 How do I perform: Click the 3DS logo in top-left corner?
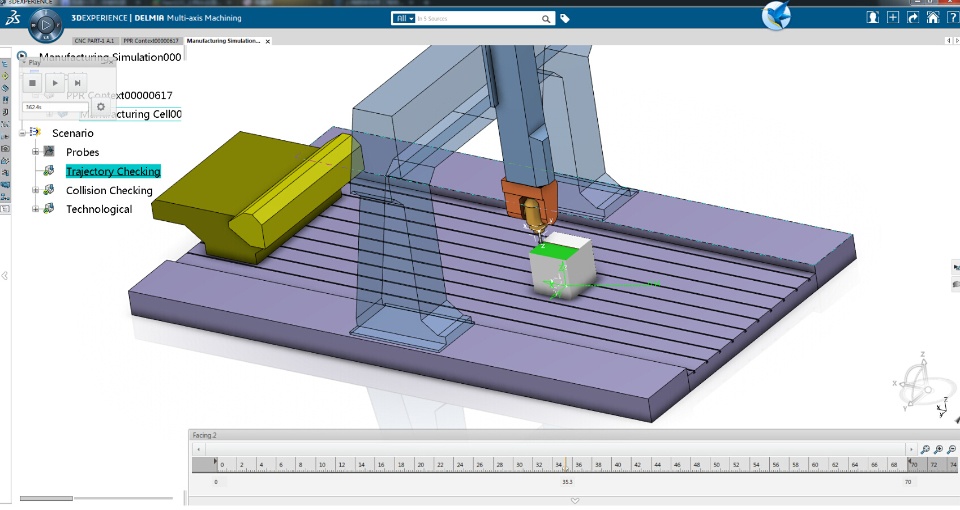pyautogui.click(x=13, y=18)
